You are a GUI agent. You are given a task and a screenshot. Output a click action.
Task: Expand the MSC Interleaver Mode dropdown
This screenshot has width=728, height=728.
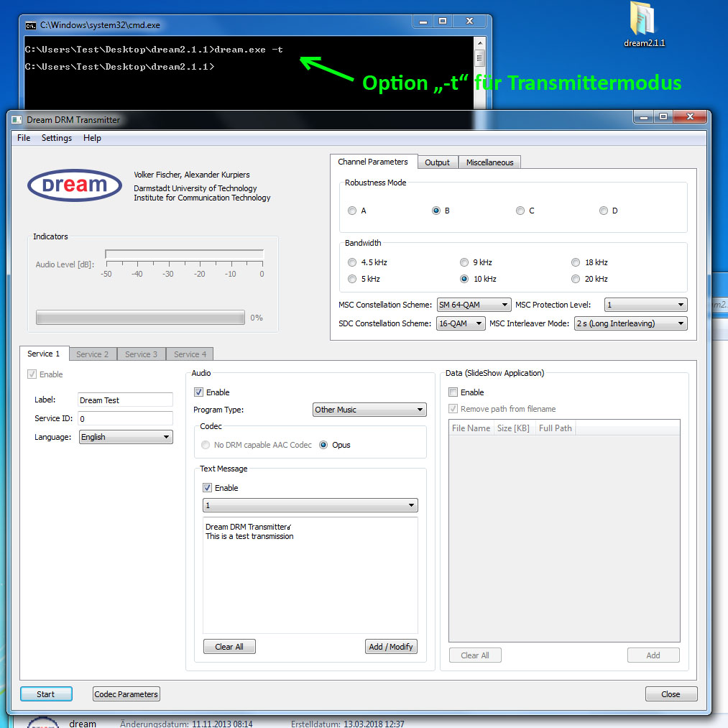pyautogui.click(x=630, y=323)
